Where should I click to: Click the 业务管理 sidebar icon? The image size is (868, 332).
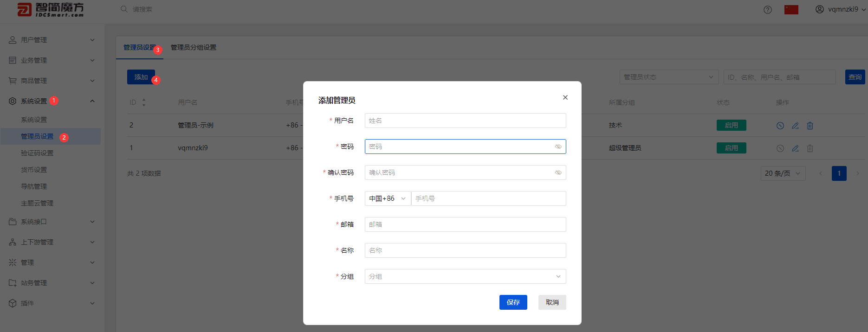(x=13, y=60)
